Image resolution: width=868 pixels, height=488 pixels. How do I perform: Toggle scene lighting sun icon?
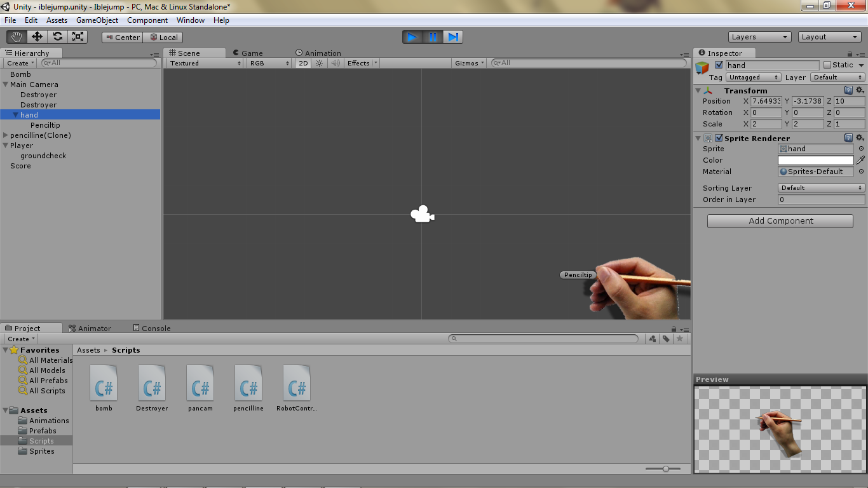(x=320, y=63)
